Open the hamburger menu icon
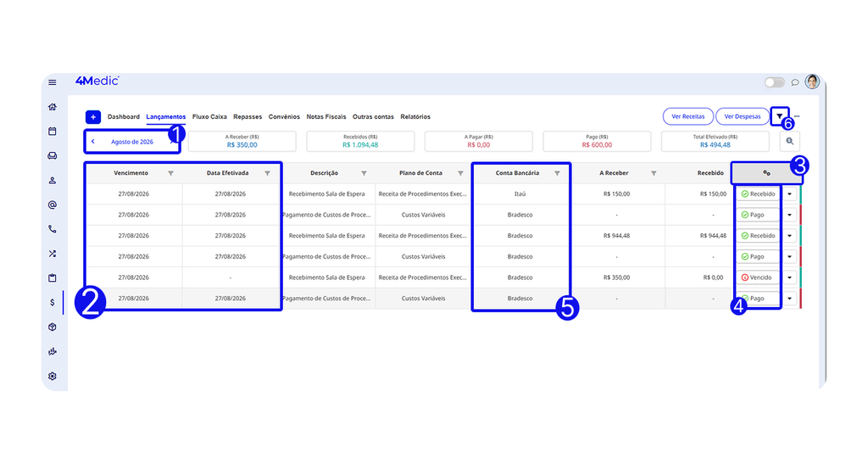Viewport: 868px width, 465px height. [52, 82]
